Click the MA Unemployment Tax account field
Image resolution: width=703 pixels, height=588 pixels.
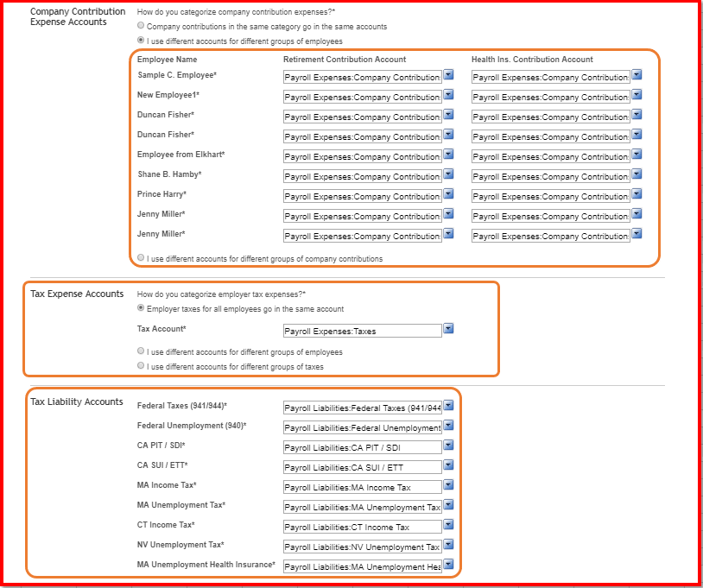click(x=363, y=505)
